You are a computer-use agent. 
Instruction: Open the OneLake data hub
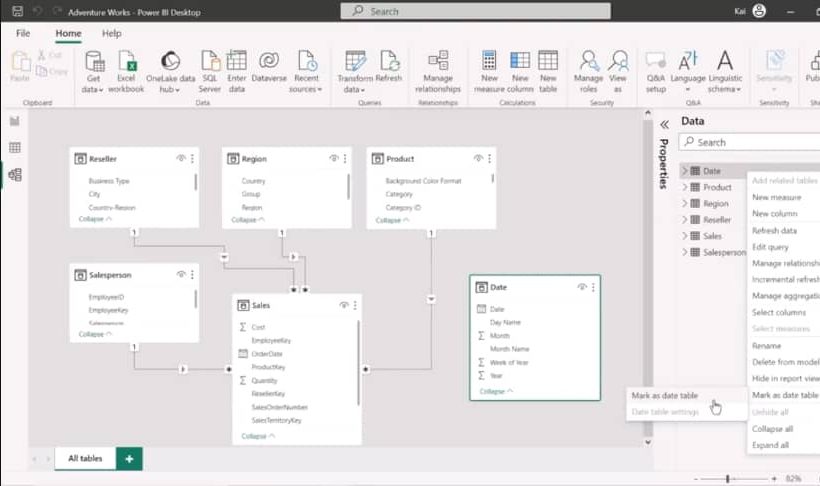[170, 72]
